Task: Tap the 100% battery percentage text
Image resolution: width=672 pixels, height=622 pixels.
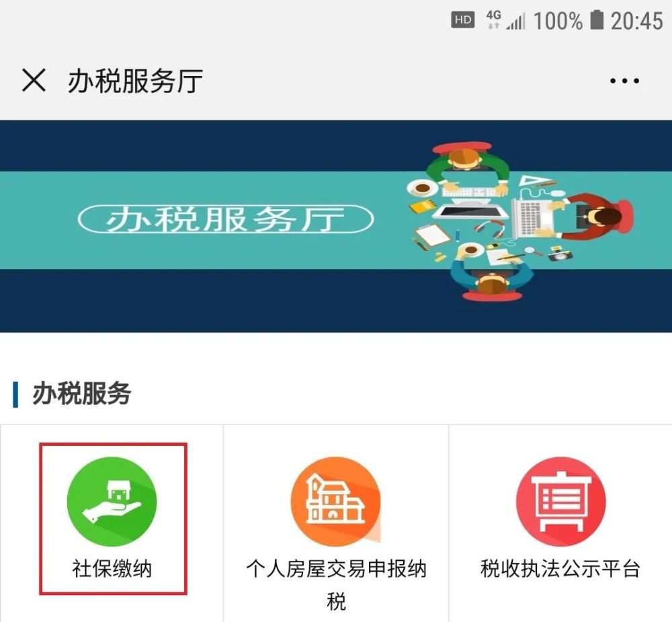Action: (558, 21)
